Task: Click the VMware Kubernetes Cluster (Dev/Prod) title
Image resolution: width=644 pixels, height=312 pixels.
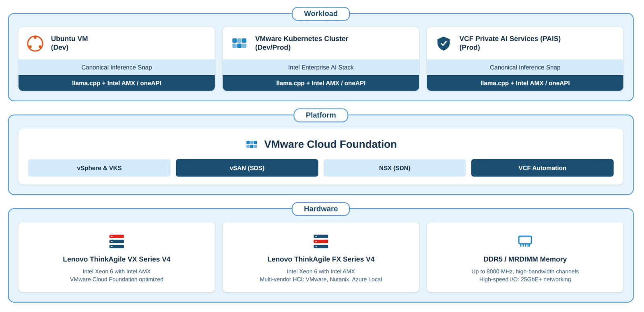Action: [x=301, y=43]
